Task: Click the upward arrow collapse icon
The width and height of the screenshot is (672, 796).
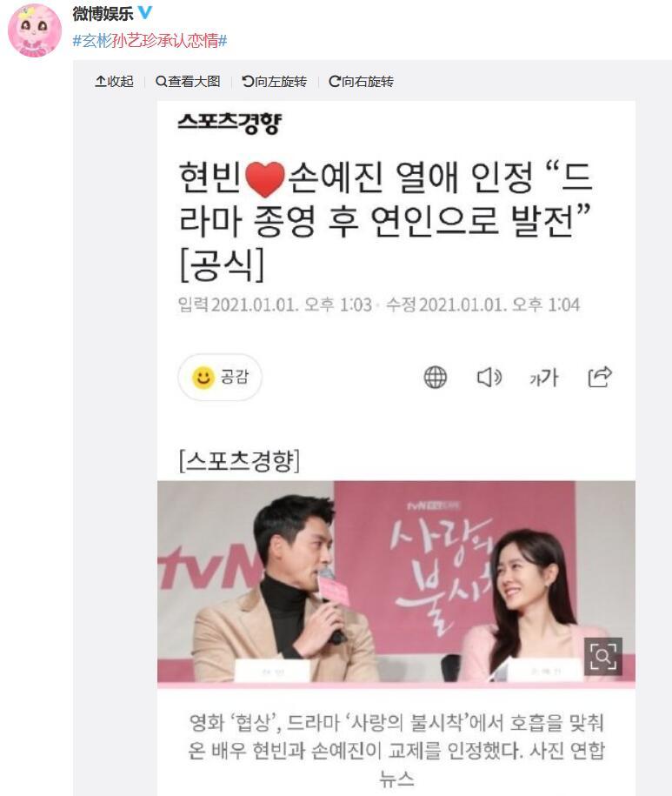Action: [101, 81]
